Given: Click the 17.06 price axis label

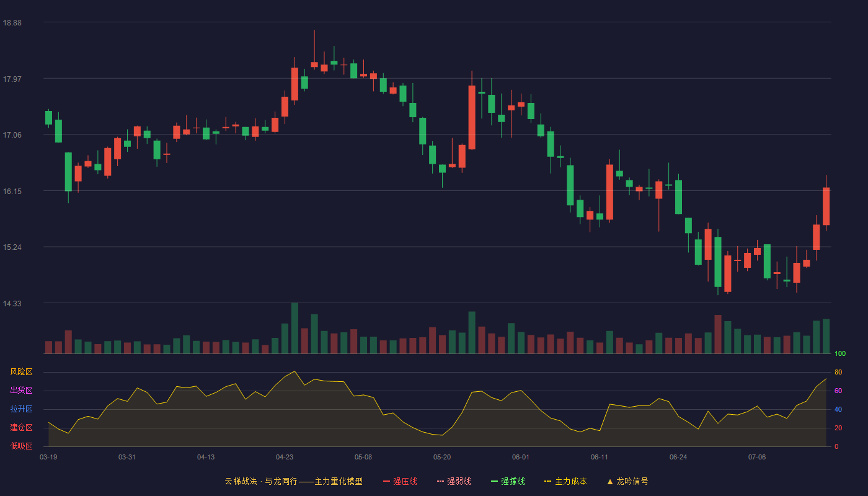Looking at the screenshot, I should 12,135.
